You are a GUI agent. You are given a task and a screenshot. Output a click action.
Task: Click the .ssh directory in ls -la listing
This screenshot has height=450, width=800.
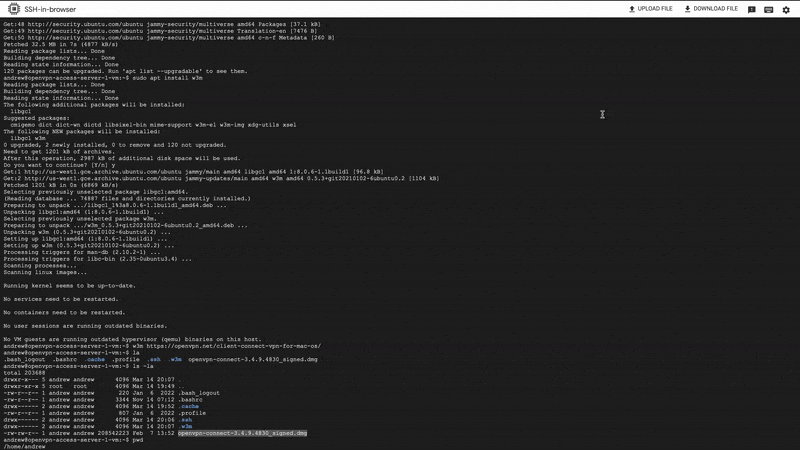pyautogui.click(x=185, y=420)
